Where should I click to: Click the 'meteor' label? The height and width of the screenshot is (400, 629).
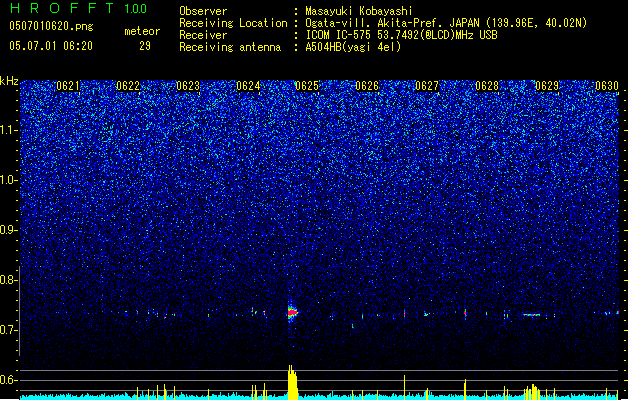click(142, 31)
